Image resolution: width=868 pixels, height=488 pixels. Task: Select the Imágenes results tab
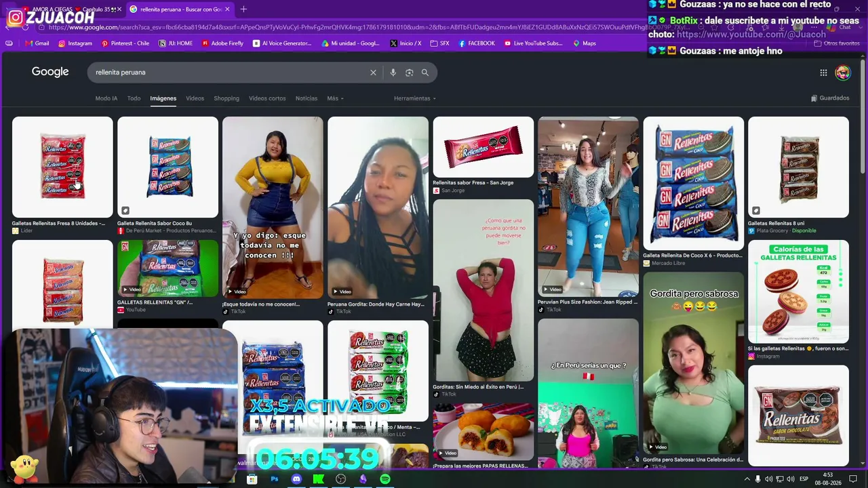point(163,98)
